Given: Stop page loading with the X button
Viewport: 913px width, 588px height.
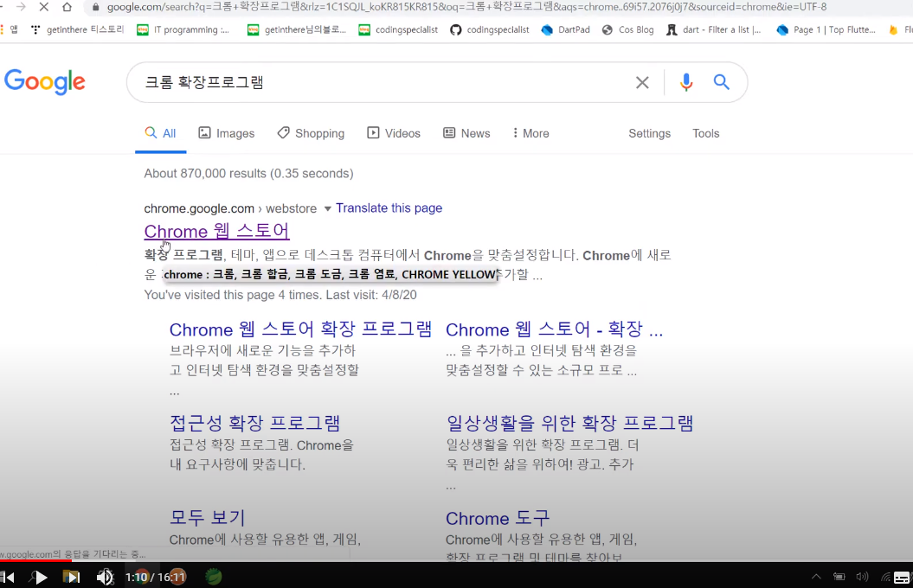Looking at the screenshot, I should 43,7.
